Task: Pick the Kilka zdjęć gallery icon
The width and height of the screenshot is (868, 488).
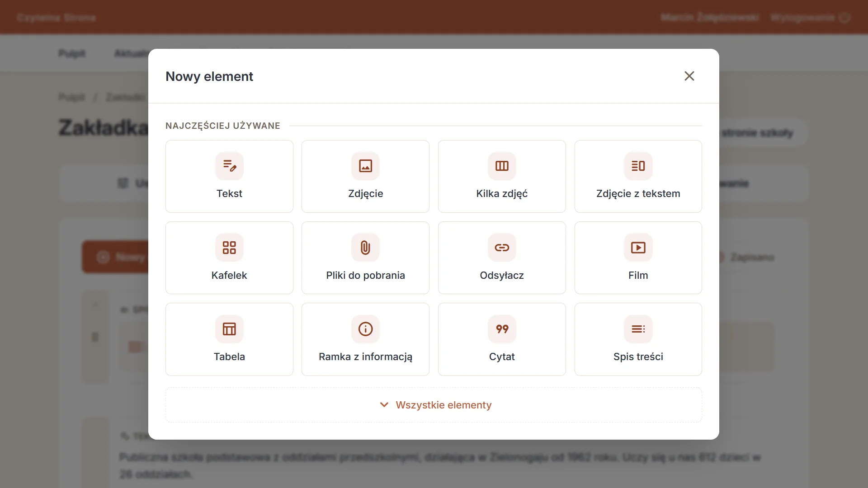Action: [502, 166]
